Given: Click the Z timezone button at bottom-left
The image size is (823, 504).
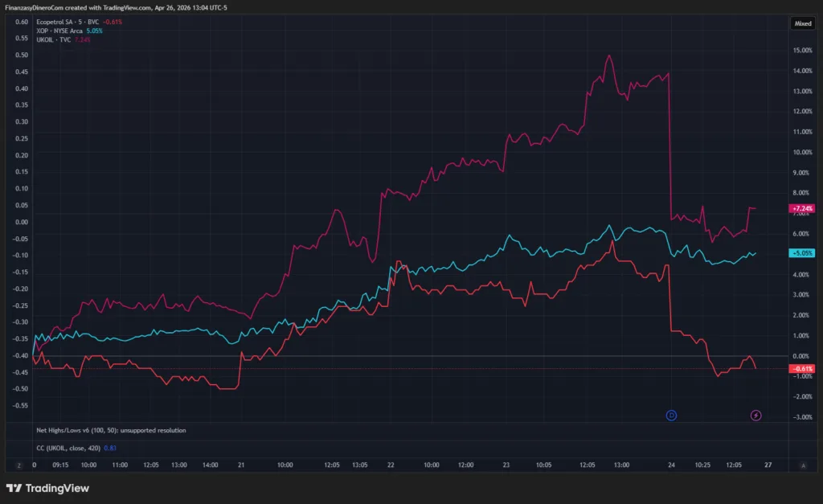Looking at the screenshot, I should point(18,465).
